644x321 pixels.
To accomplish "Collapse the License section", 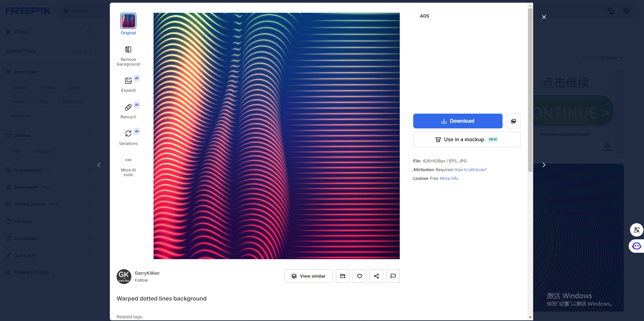I will coord(90,135).
